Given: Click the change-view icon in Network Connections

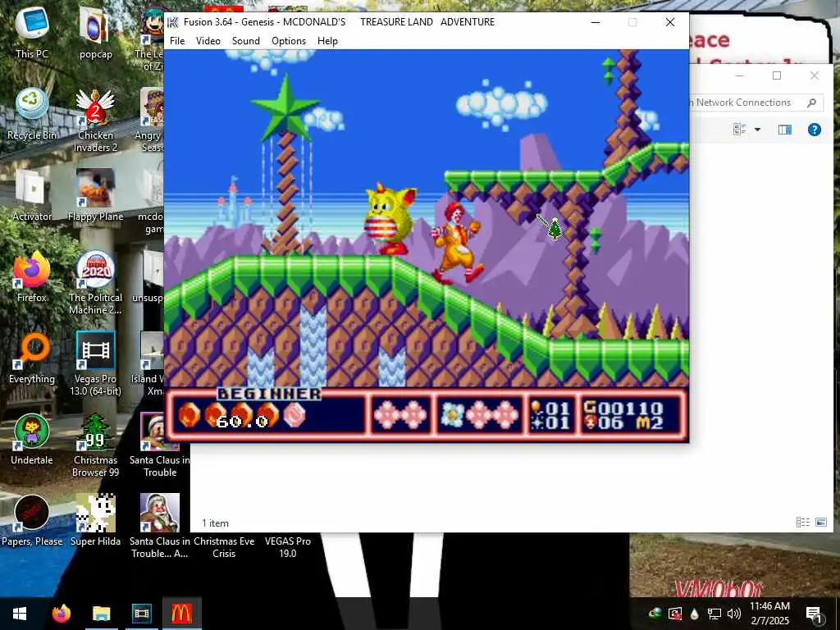Looking at the screenshot, I should (740, 129).
